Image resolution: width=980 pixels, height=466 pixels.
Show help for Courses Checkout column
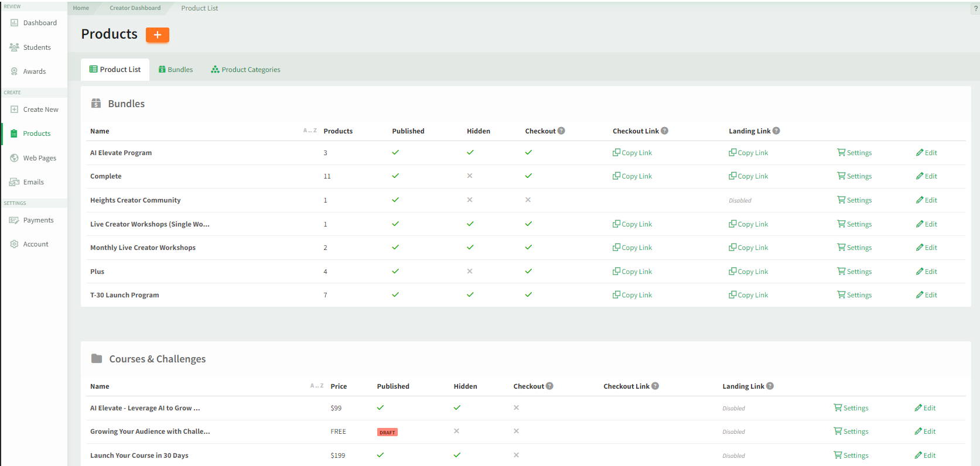pos(549,386)
